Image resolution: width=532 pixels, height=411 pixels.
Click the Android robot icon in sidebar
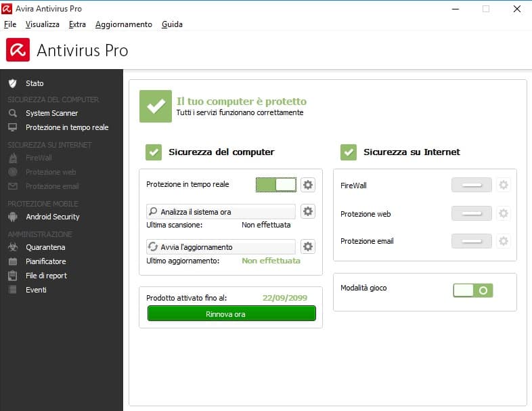click(13, 217)
